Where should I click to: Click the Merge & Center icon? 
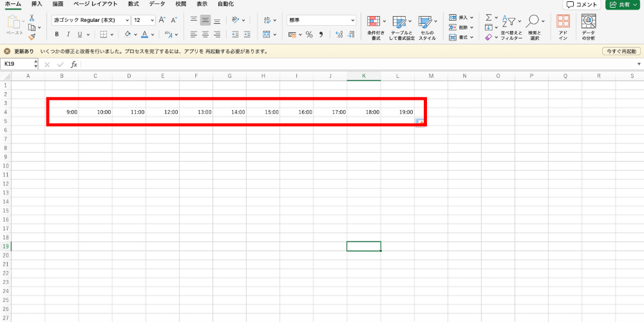[267, 35]
